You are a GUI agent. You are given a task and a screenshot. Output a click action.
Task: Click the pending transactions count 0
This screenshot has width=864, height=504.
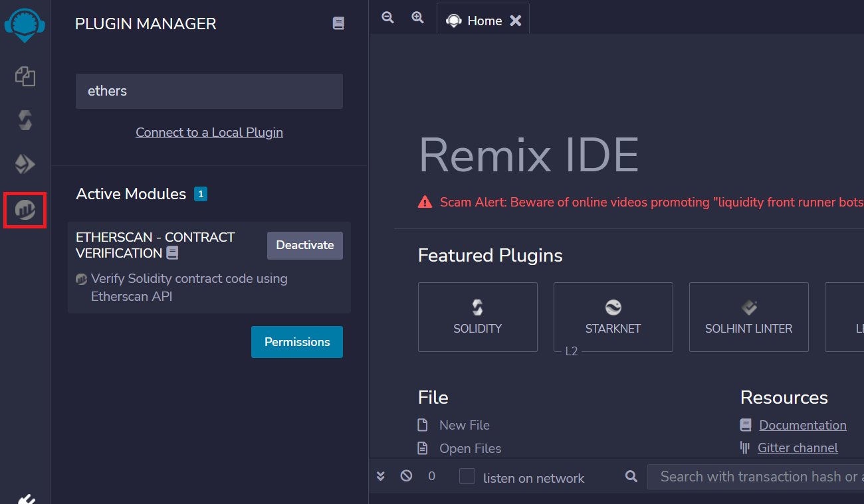431,476
